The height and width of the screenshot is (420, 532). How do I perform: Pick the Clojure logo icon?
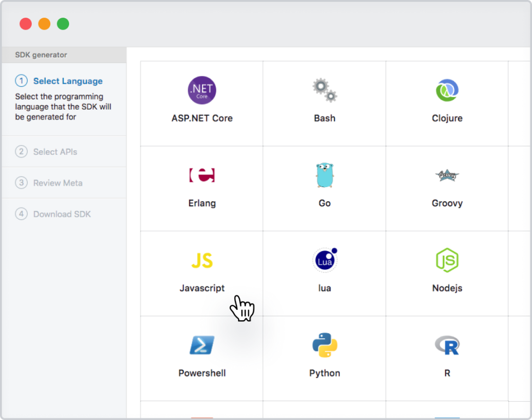tap(447, 90)
